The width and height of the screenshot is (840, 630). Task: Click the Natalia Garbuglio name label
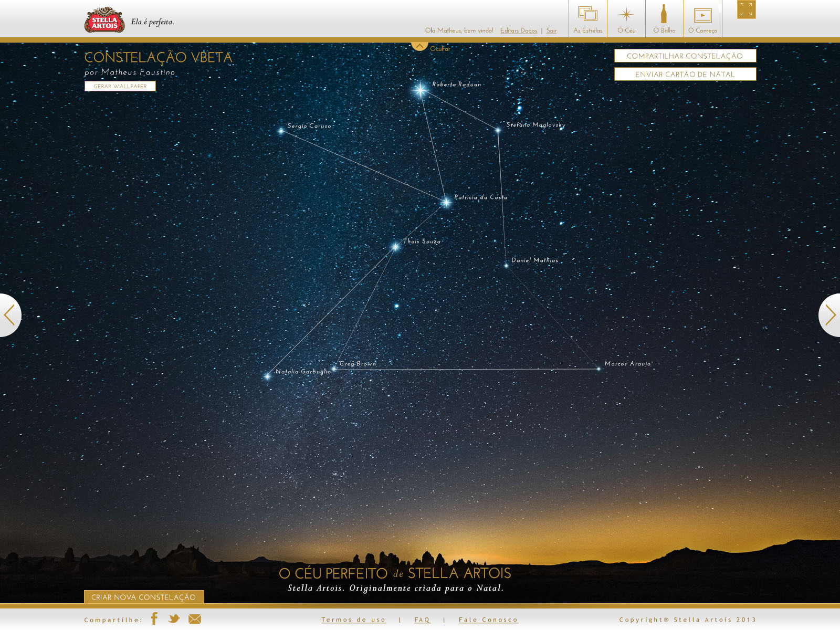pyautogui.click(x=303, y=372)
